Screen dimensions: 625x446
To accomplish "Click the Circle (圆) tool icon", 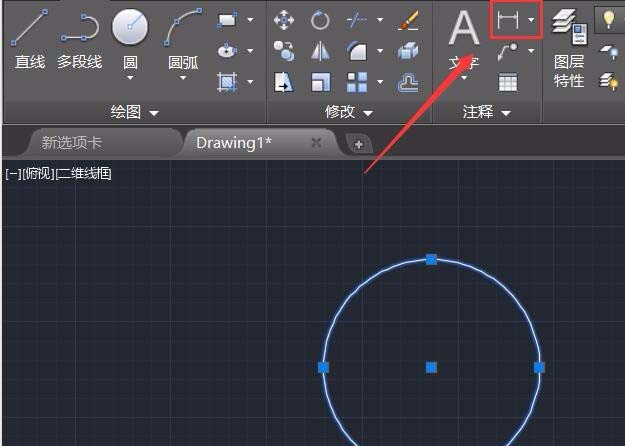I will 130,28.
